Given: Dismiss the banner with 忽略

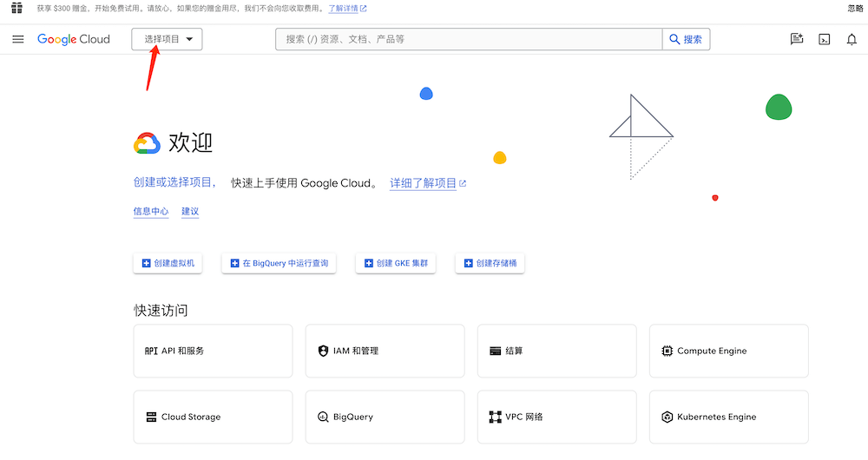Looking at the screenshot, I should click(855, 8).
